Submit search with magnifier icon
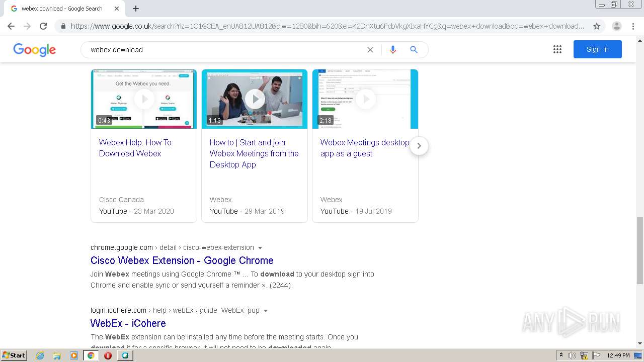This screenshot has height=362, width=644. [x=414, y=50]
